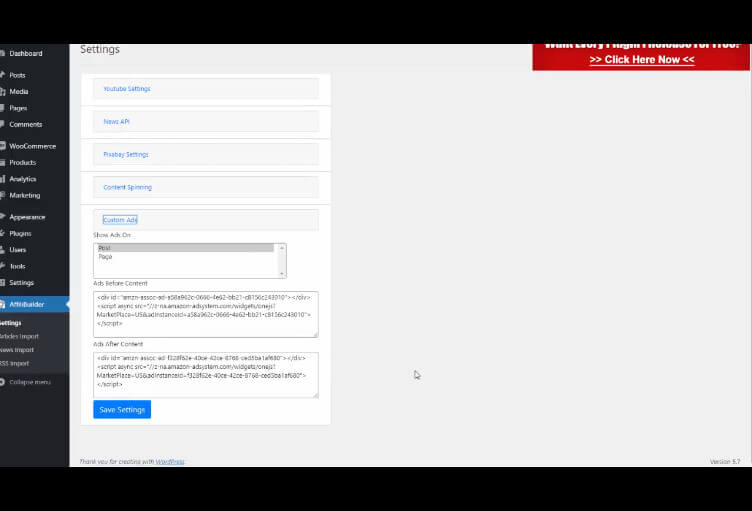Click the Collapse menu arrow icon
Viewport: 752px width, 511px height.
pos(2,382)
